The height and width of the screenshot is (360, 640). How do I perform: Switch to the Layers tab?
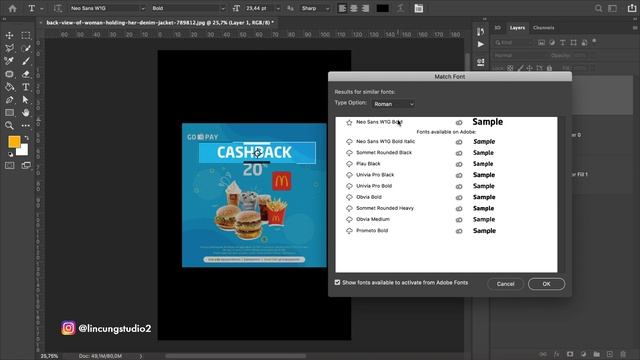517,28
